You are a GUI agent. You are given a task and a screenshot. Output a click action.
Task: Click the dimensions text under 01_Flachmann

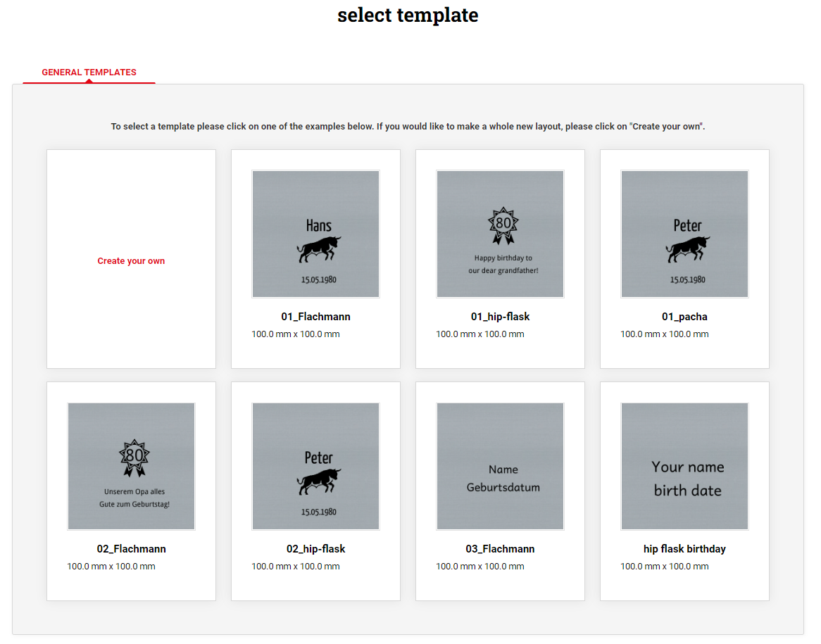(295, 334)
